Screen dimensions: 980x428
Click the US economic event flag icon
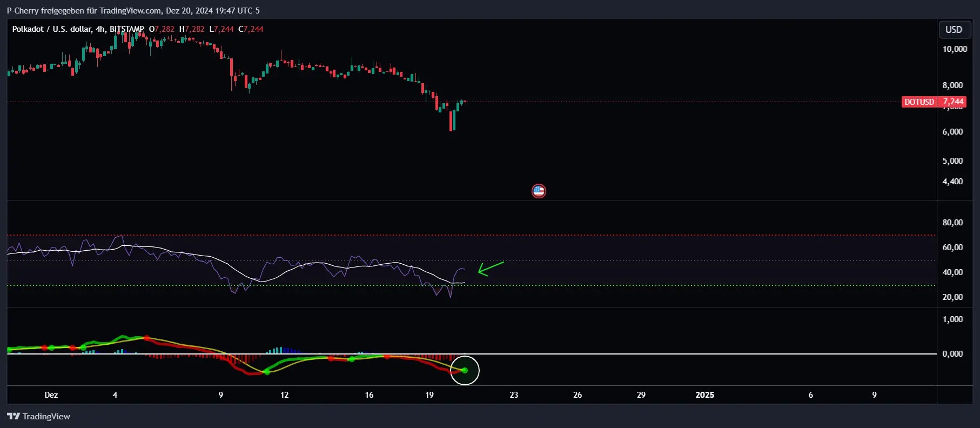[539, 191]
